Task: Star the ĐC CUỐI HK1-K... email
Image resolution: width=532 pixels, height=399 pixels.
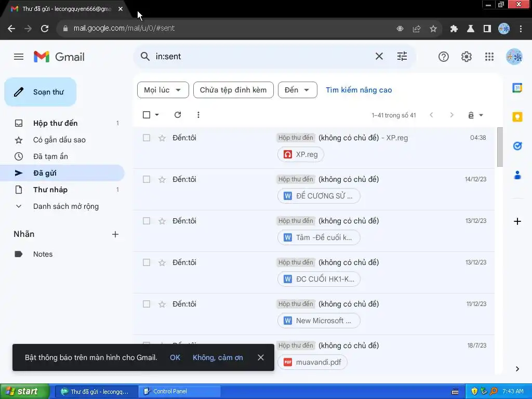Action: (162, 262)
